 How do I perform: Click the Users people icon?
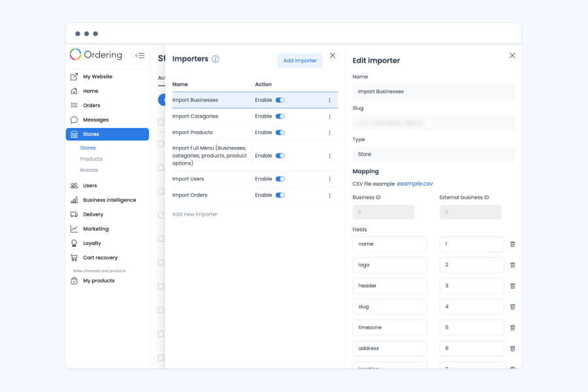coord(74,186)
